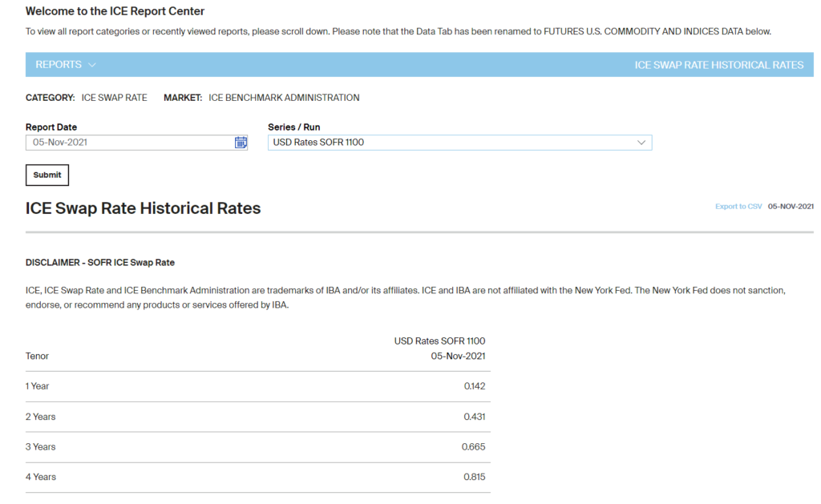Click the 0.665 rate value
Screen dimensions: 821x504
473,446
